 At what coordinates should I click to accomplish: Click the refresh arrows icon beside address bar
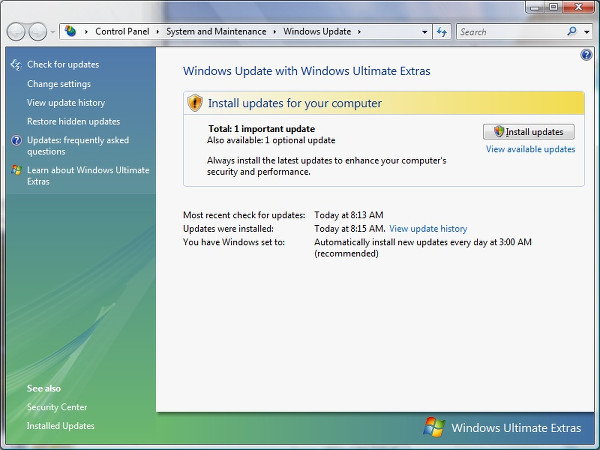[x=442, y=32]
